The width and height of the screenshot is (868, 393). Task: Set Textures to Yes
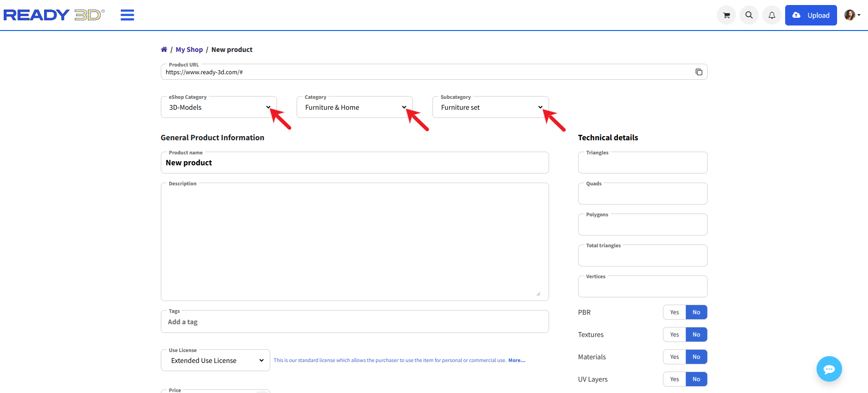(x=674, y=335)
